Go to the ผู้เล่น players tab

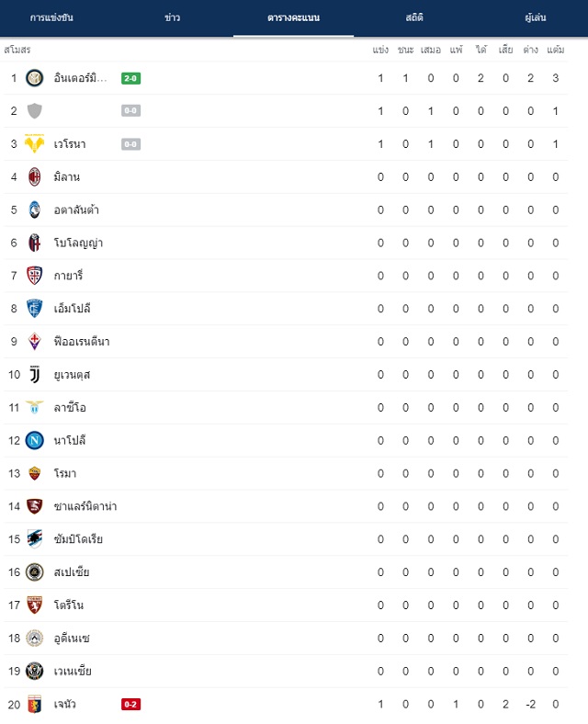536,18
